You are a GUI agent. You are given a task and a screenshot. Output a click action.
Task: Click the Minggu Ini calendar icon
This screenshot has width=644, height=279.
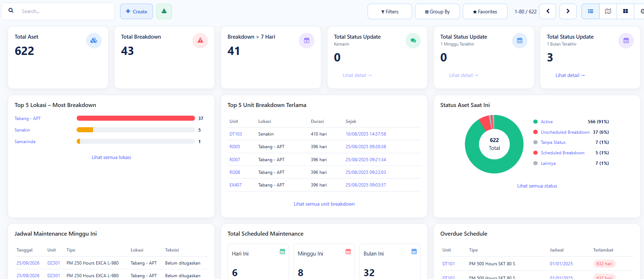348,252
